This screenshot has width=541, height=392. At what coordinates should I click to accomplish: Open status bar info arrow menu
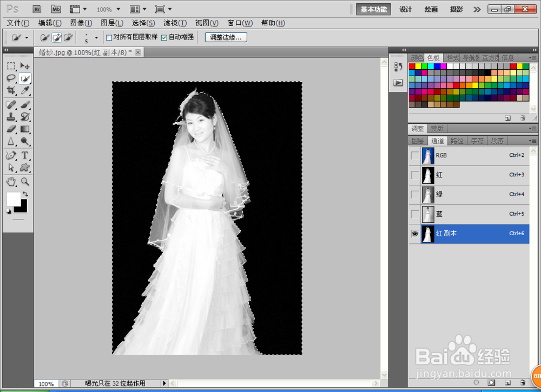pos(164,383)
